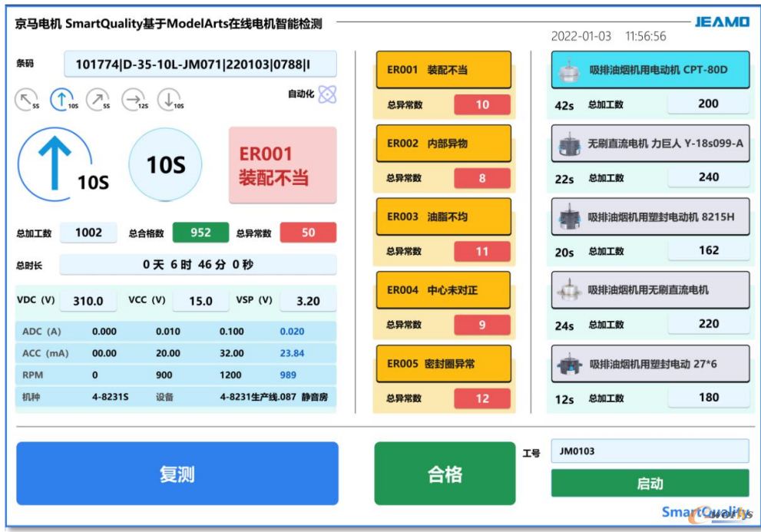Toggle the 自动化 automation atom icon
Screen dimensions: 761x532
pyautogui.click(x=328, y=94)
